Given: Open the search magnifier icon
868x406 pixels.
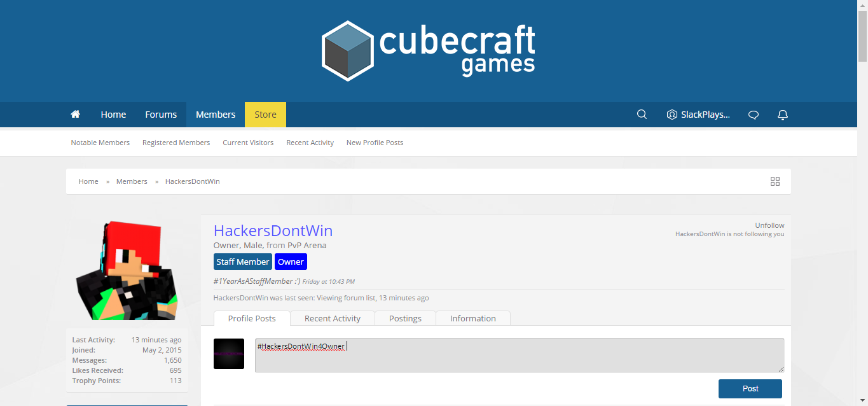Looking at the screenshot, I should point(642,115).
